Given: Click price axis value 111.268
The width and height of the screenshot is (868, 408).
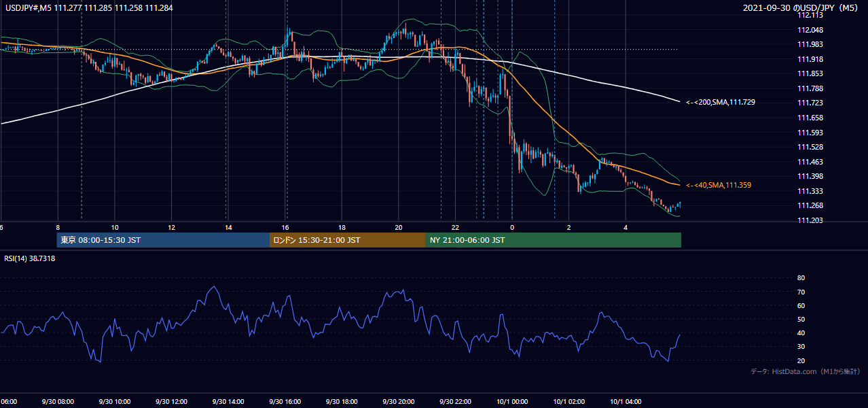Looking at the screenshot, I should tap(811, 205).
